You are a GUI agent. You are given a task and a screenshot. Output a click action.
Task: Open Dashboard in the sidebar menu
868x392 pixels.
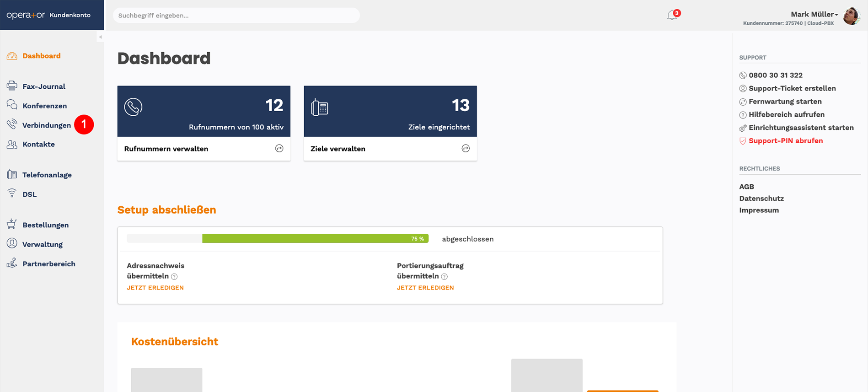[x=42, y=56]
